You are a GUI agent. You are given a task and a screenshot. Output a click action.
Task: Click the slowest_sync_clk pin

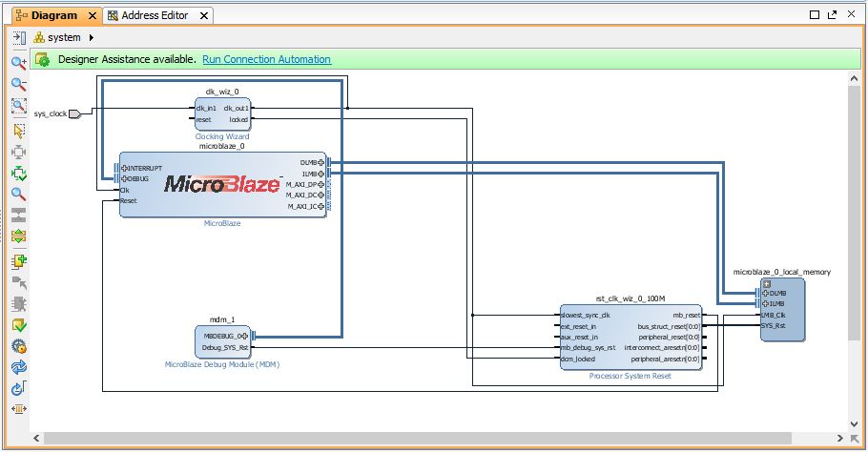(x=585, y=316)
